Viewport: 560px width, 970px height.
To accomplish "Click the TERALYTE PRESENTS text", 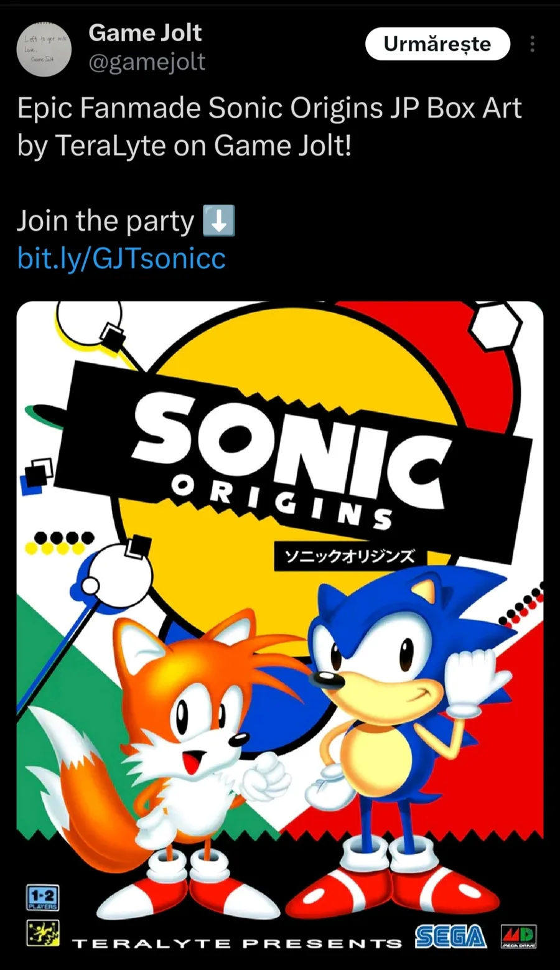I will (x=237, y=943).
